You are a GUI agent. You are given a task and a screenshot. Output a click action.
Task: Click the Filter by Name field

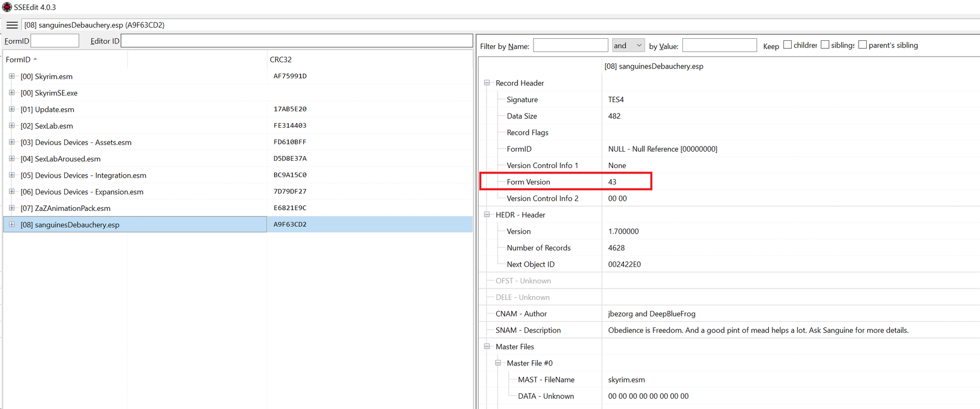(x=571, y=45)
